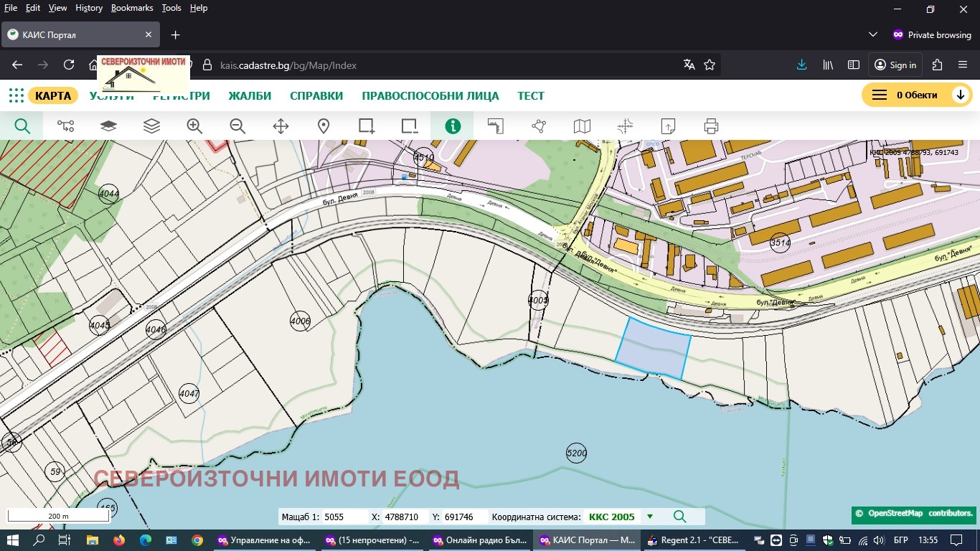Open the overview map tool
This screenshot has width=980, height=551.
click(581, 126)
